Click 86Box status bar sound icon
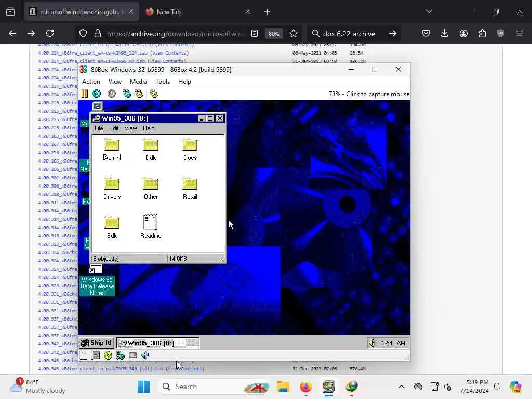Image resolution: width=532 pixels, height=399 pixels. (x=145, y=355)
